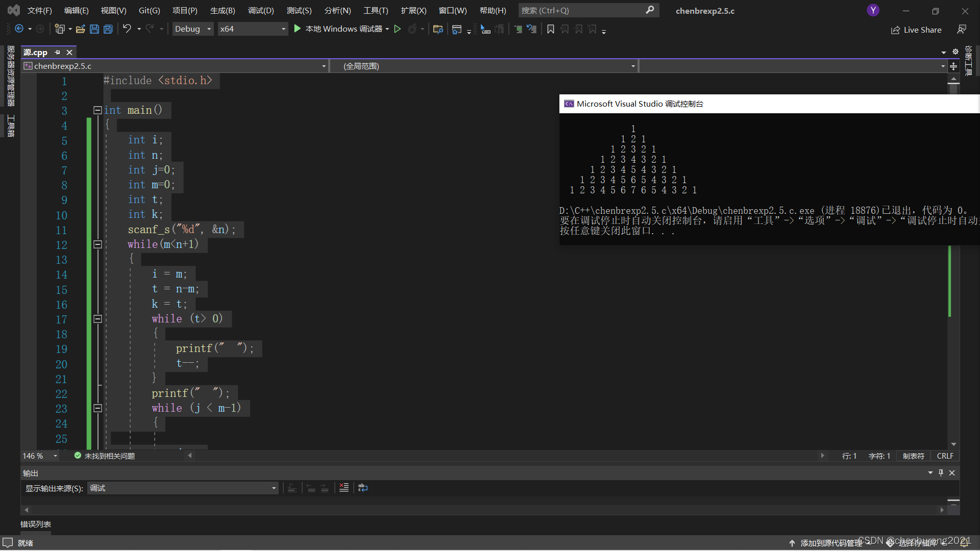
Task: Click the 制表符 indentation indicator
Action: 913,456
